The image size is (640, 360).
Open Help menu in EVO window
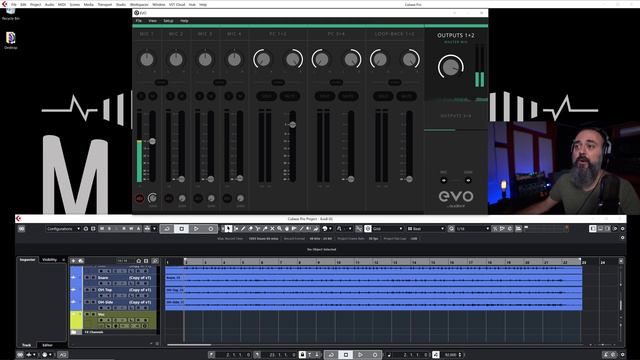point(184,21)
